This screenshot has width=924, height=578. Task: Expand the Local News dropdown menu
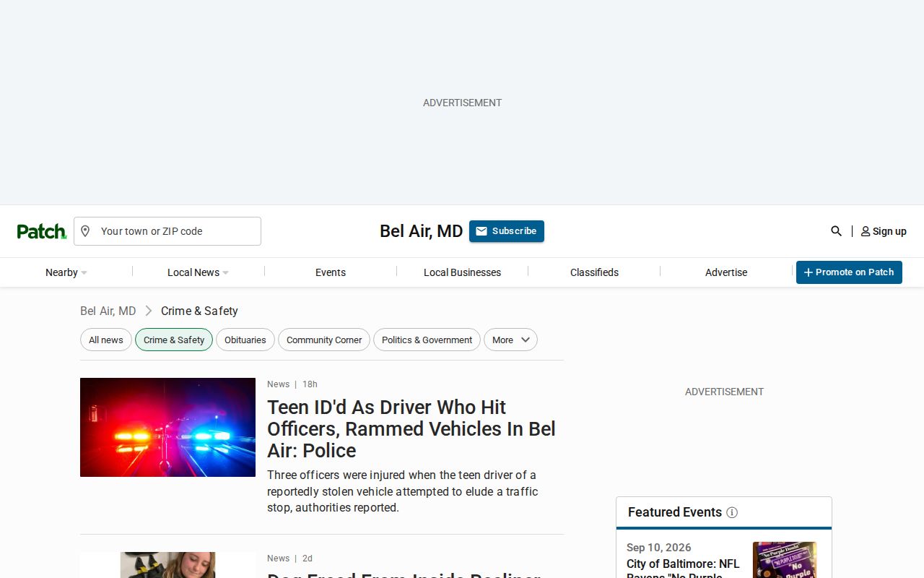click(x=199, y=272)
